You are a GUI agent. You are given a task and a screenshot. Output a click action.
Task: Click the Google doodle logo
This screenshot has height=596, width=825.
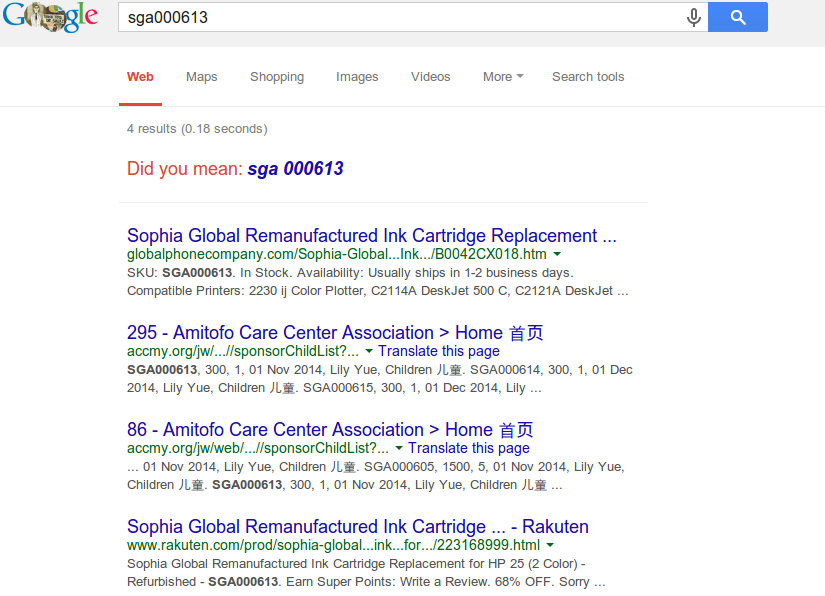pyautogui.click(x=51, y=16)
